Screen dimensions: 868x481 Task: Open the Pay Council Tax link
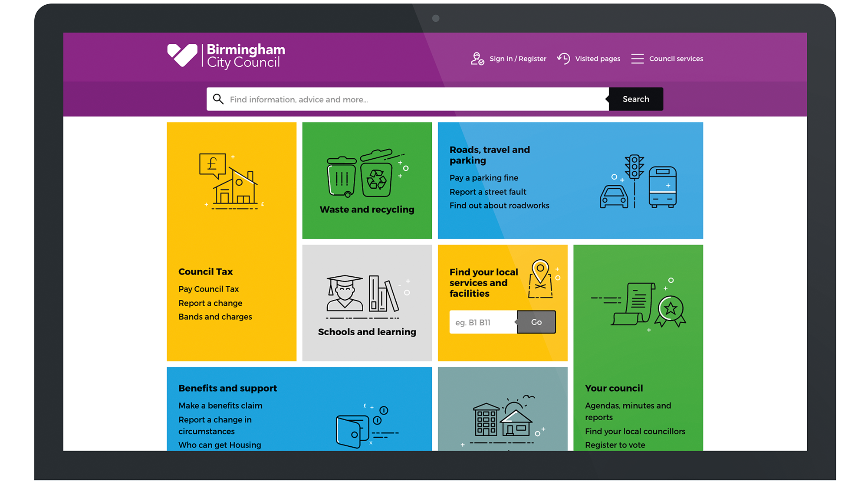pos(208,289)
